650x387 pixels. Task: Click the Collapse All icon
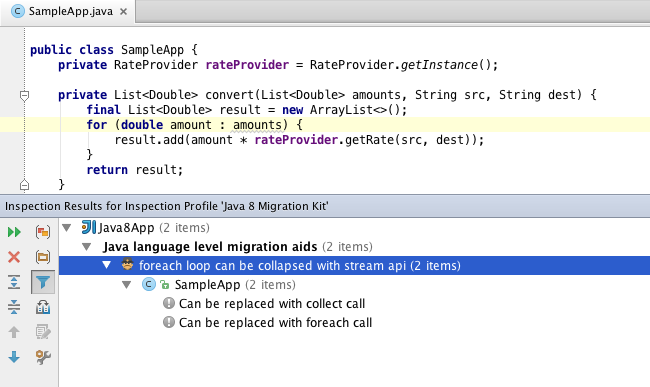(14, 307)
